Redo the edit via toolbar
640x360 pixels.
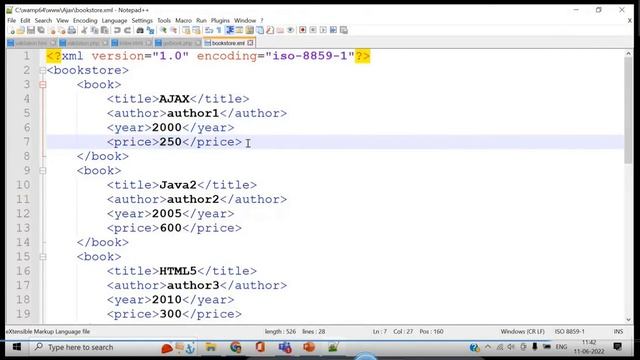click(x=127, y=30)
